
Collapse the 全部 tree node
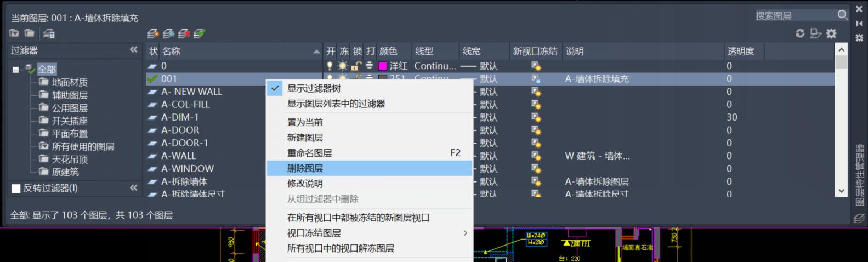[x=16, y=70]
